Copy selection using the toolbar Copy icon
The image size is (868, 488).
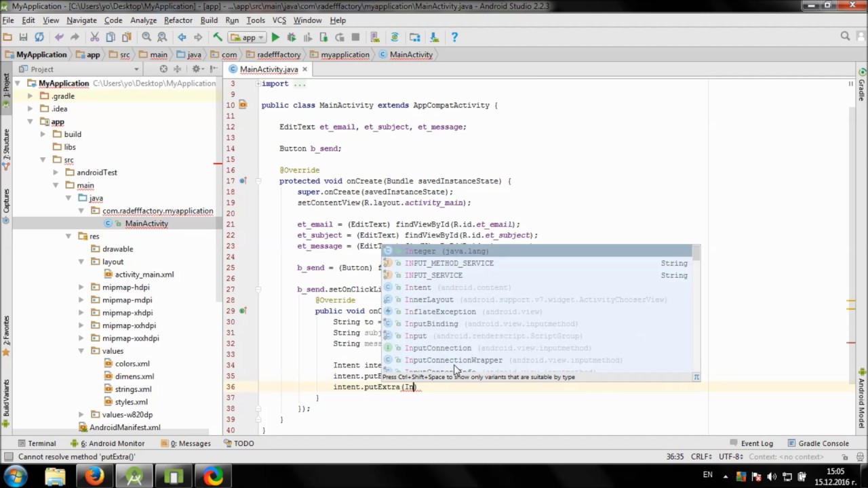click(111, 37)
